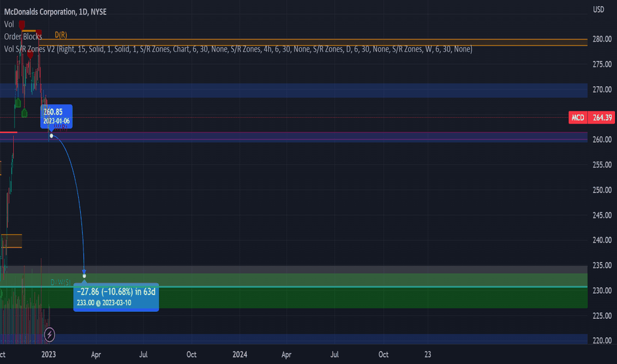Select the Vol indicator label
Image resolution: width=617 pixels, height=364 pixels.
9,24
